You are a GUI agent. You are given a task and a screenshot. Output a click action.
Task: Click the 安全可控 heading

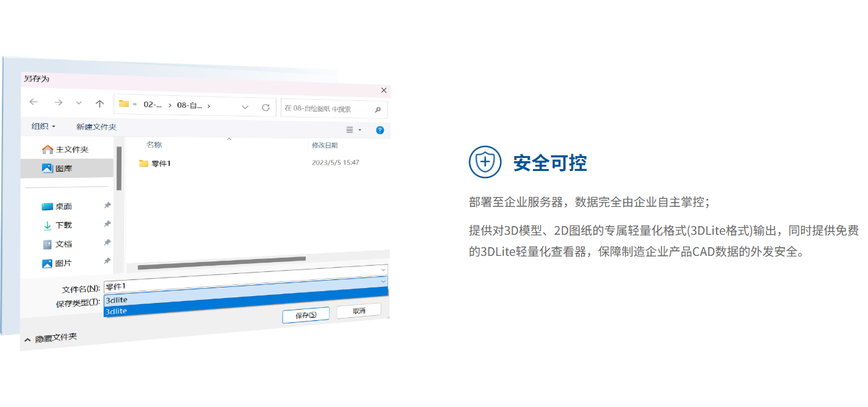pos(550,163)
